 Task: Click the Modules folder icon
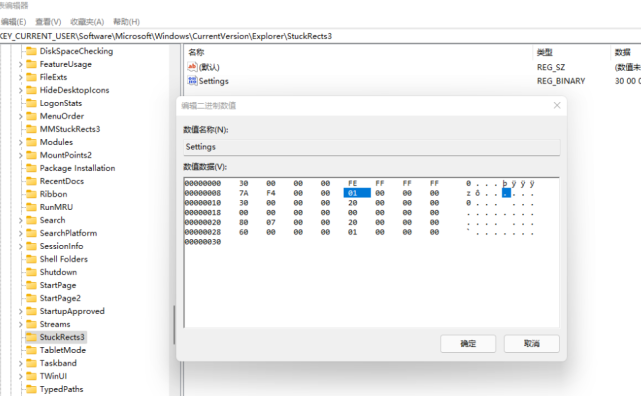pyautogui.click(x=31, y=142)
